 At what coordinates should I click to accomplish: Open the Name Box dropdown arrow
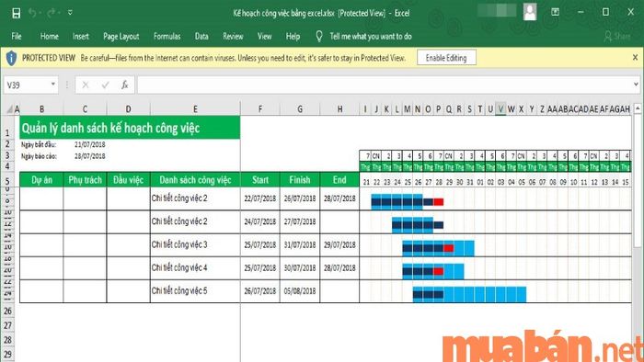point(53,85)
